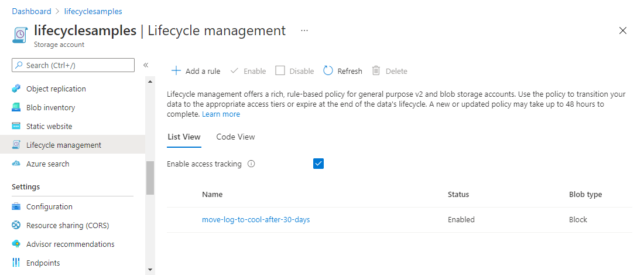
Task: Click the Endpoints icon in the sidebar
Action: (x=16, y=263)
